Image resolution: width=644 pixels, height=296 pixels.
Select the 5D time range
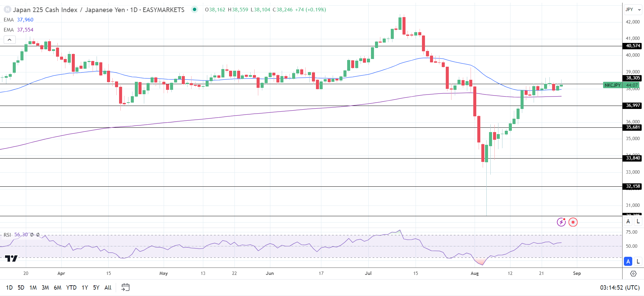[x=21, y=288]
